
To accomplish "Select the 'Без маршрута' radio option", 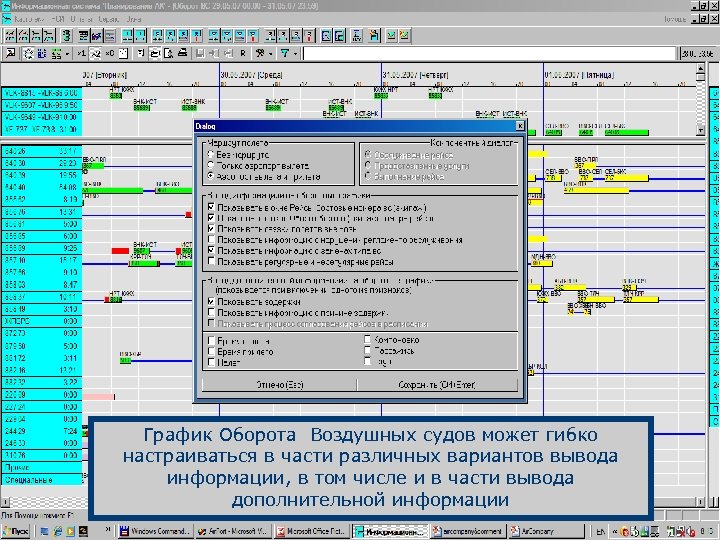I will [x=211, y=155].
